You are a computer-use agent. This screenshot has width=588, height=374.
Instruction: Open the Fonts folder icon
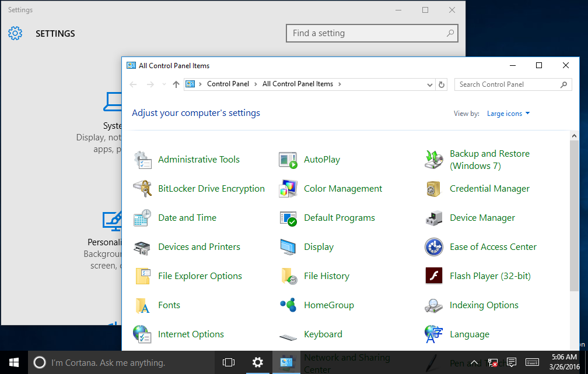[142, 305]
